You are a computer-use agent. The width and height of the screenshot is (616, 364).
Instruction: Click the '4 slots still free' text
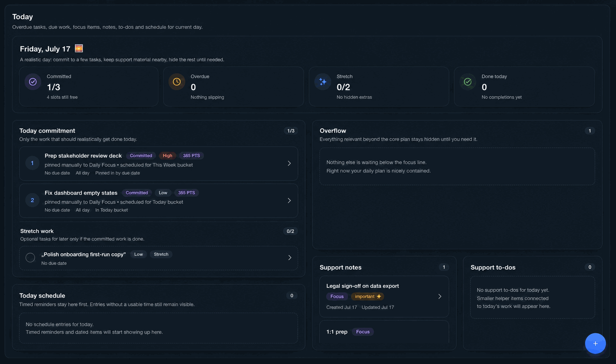tap(62, 97)
